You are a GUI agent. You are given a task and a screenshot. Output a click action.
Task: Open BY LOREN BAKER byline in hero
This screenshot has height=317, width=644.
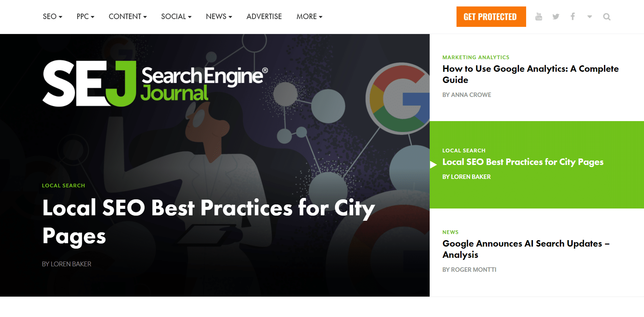67,264
